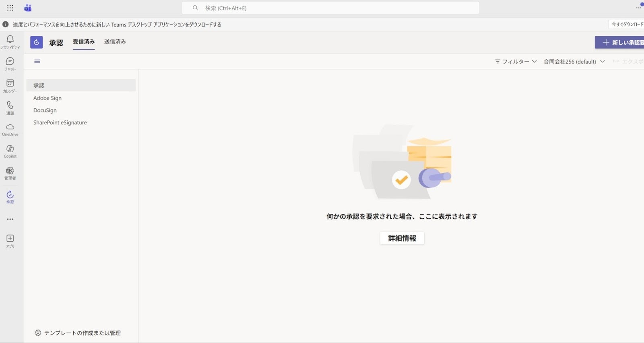Expand the フィルター dropdown
The image size is (644, 343).
point(516,62)
